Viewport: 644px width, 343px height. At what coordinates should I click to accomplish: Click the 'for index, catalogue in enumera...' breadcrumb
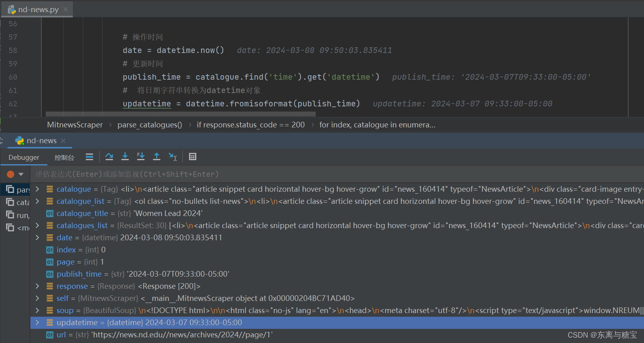coord(377,125)
